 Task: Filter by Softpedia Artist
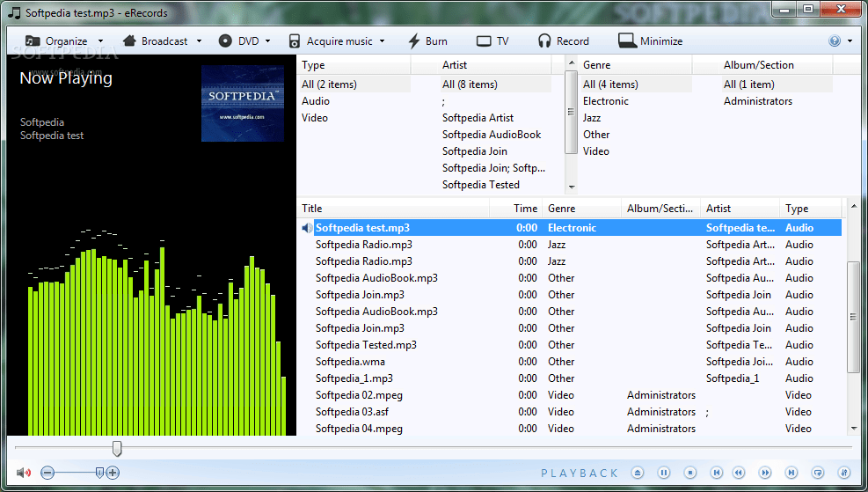[478, 117]
